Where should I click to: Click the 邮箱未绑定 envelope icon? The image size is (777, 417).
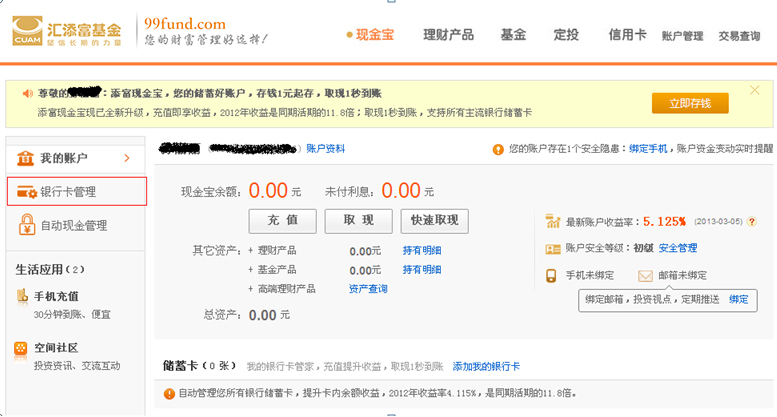point(645,275)
